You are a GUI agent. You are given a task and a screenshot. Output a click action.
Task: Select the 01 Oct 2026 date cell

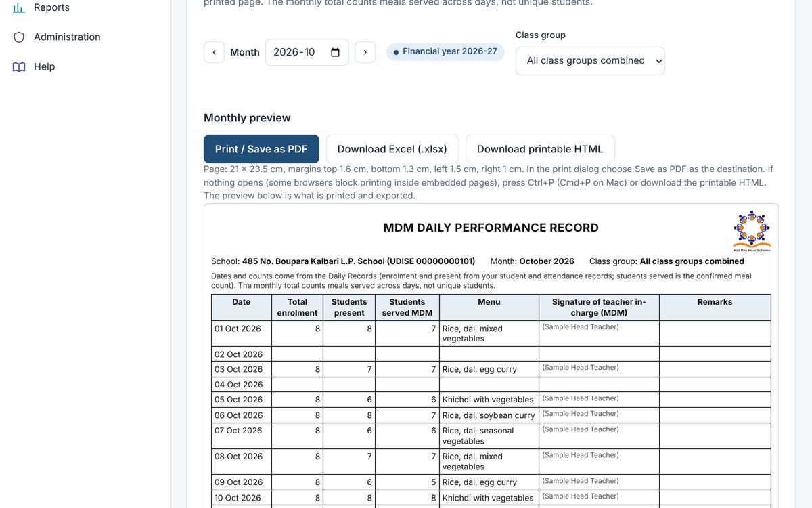click(x=242, y=333)
